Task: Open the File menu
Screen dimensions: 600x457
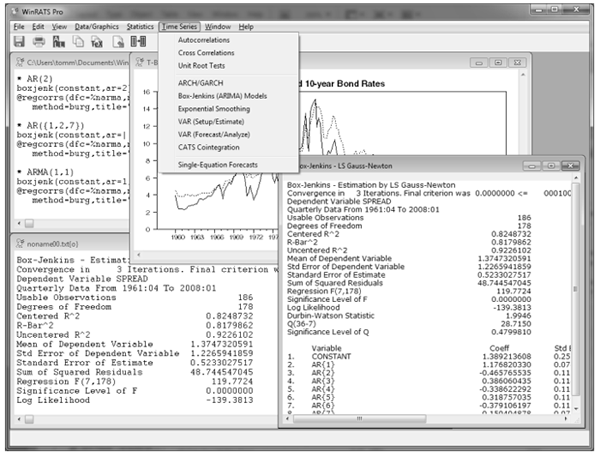Action: (19, 26)
